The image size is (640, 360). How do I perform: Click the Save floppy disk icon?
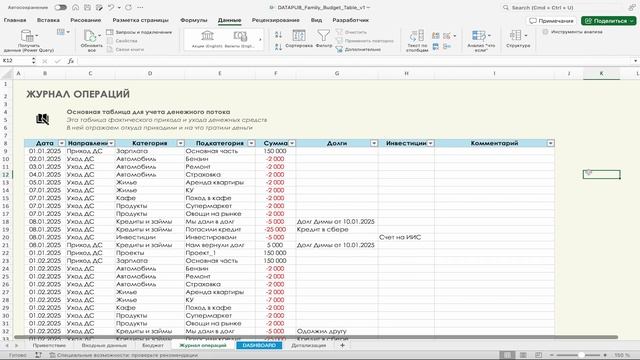[x=87, y=7]
